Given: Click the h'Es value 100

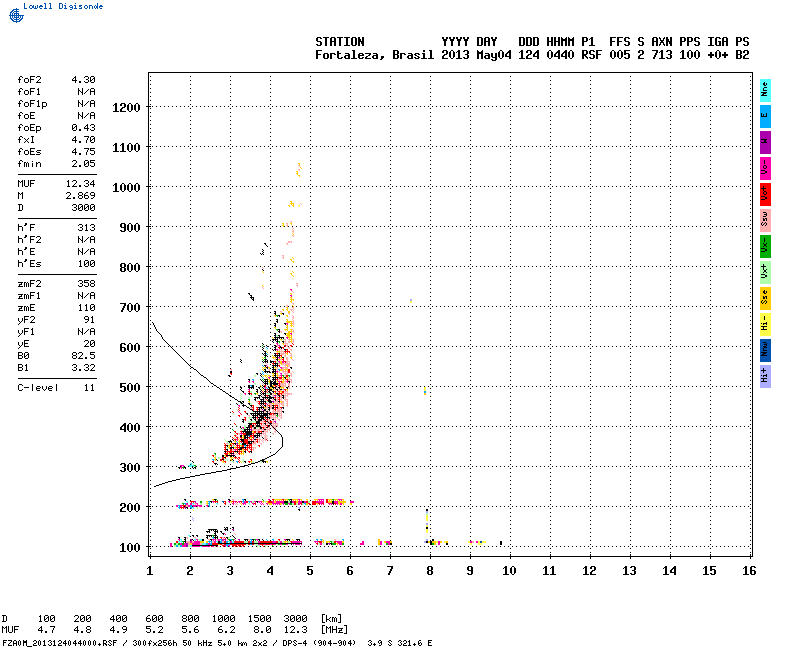Looking at the screenshot, I should (x=87, y=264).
